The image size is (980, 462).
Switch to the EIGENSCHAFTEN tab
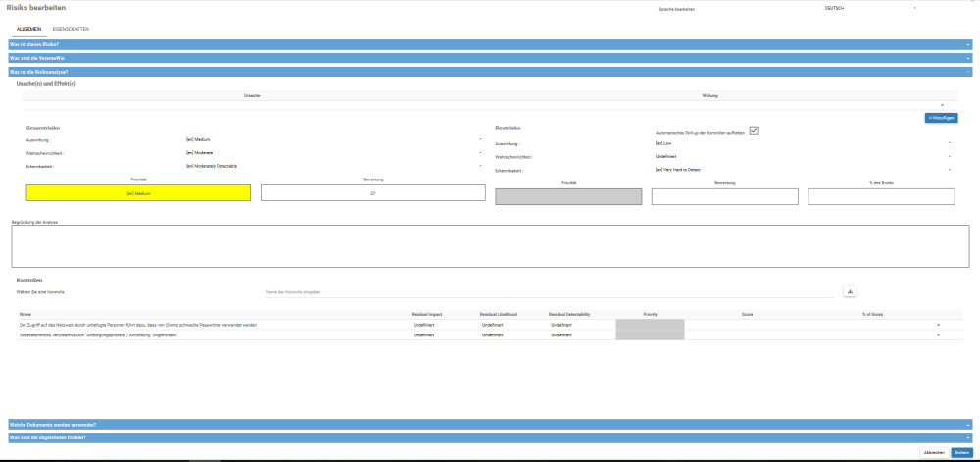71,29
